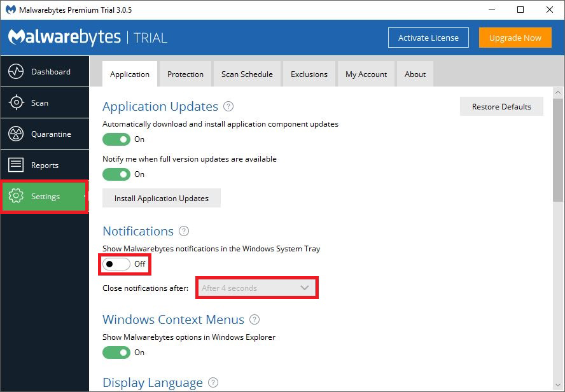Open the Protection tab
Screen dimensions: 565x392
click(186, 74)
